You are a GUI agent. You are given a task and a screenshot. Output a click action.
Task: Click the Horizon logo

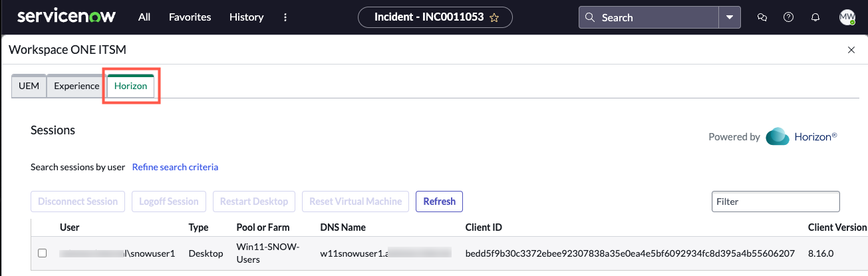(801, 136)
